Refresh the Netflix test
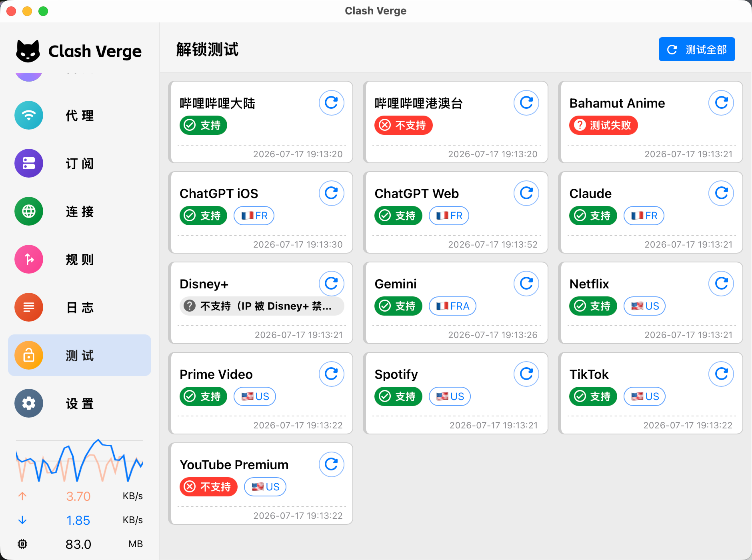 click(721, 284)
